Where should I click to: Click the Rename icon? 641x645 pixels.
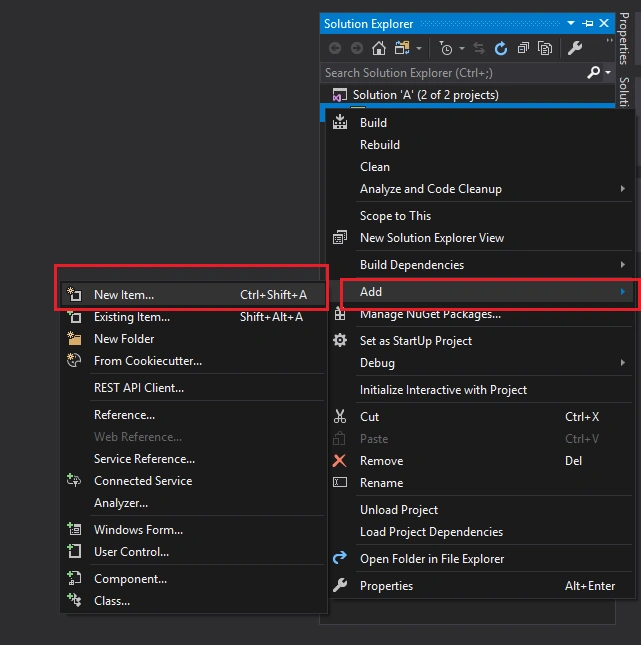340,482
